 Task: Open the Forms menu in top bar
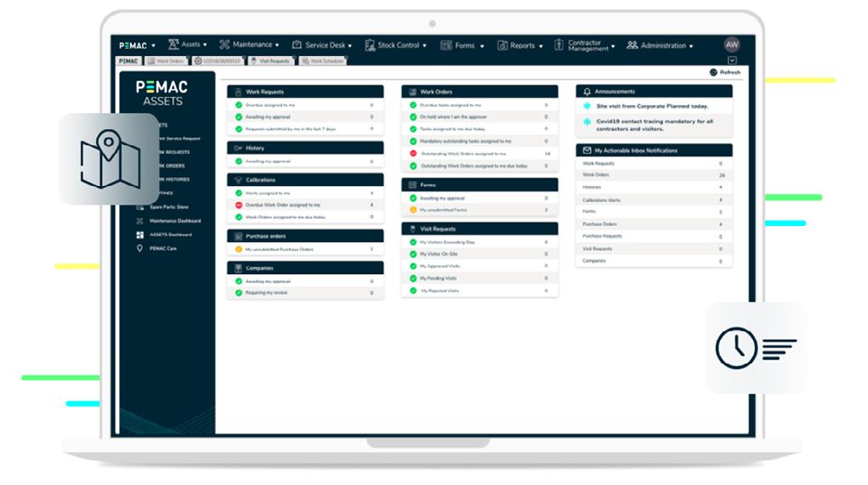(x=462, y=45)
